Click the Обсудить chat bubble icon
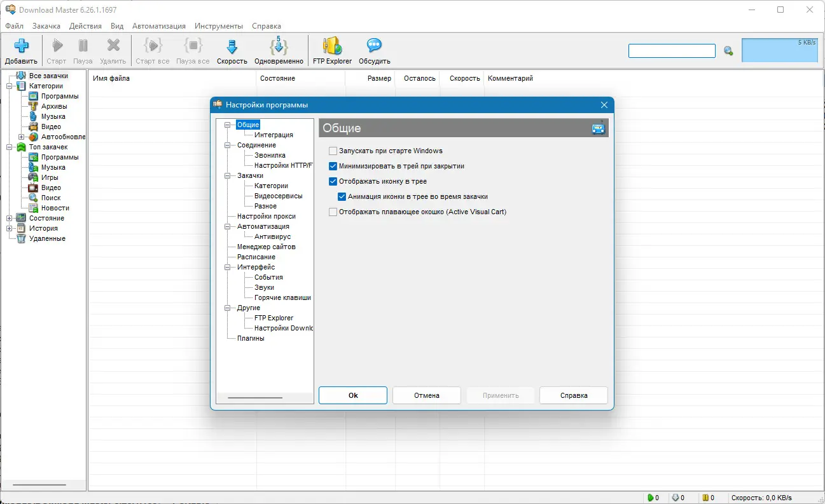Viewport: 825px width, 504px height. (374, 46)
